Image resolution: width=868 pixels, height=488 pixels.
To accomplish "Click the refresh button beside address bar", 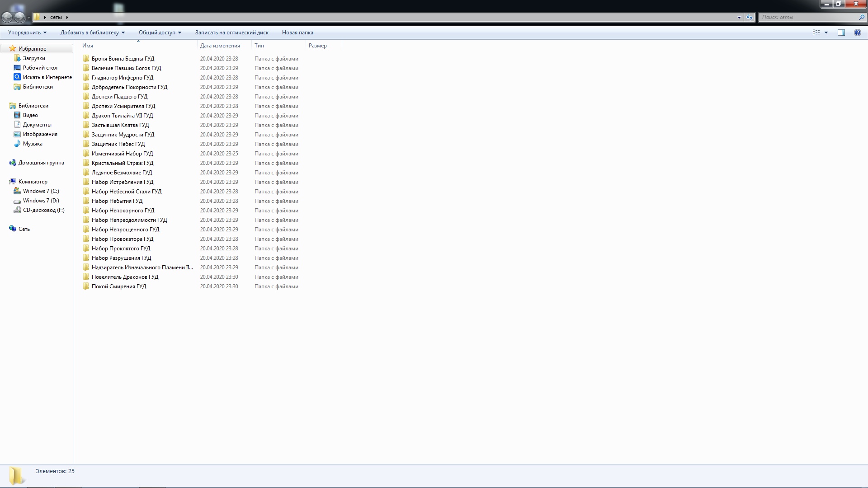I will 750,17.
